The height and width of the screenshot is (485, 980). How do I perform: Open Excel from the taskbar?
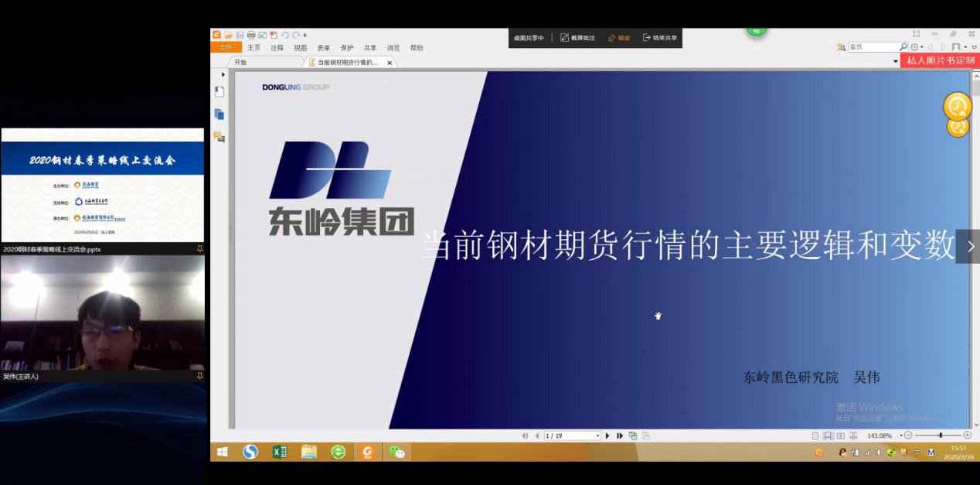[280, 452]
